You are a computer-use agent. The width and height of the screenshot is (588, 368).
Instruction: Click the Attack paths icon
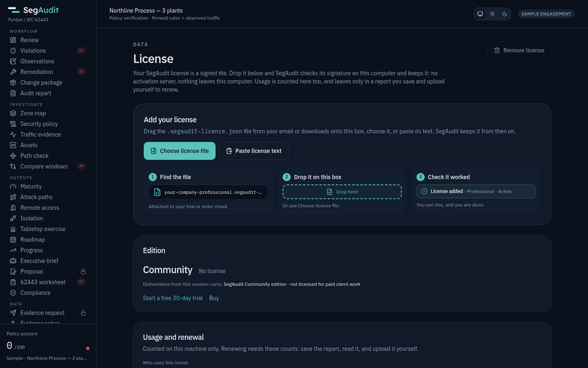[x=13, y=197]
